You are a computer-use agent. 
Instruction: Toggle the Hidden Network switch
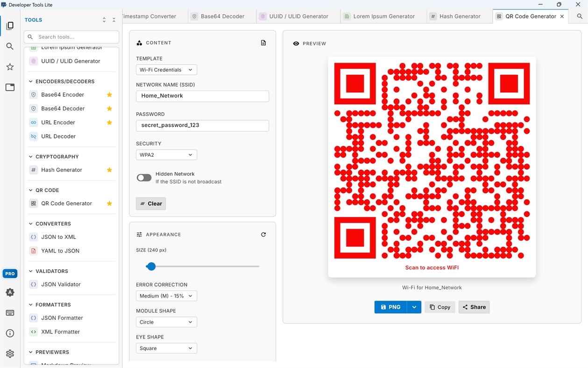pos(144,178)
